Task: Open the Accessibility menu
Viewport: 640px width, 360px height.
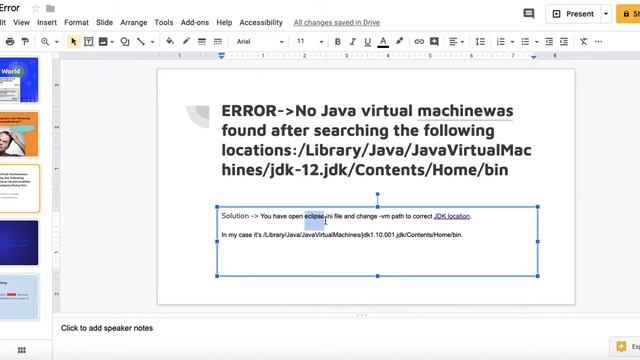Action: (x=261, y=22)
